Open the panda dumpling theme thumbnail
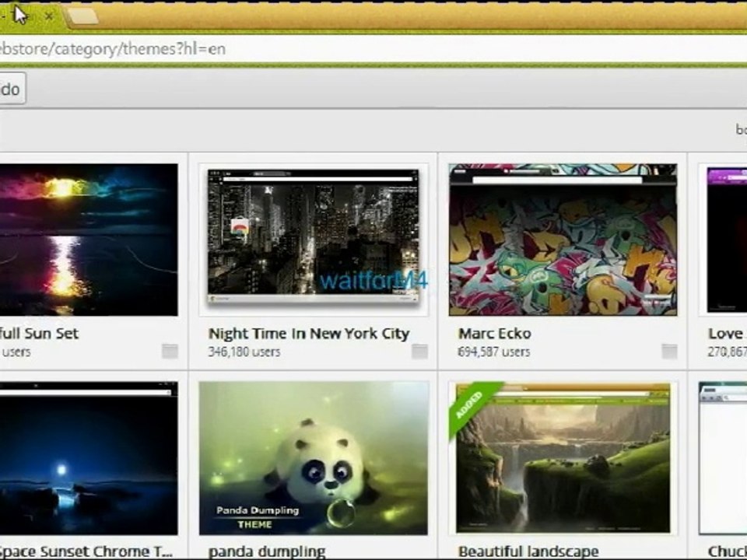Screen dimensions: 747x560 [313, 457]
